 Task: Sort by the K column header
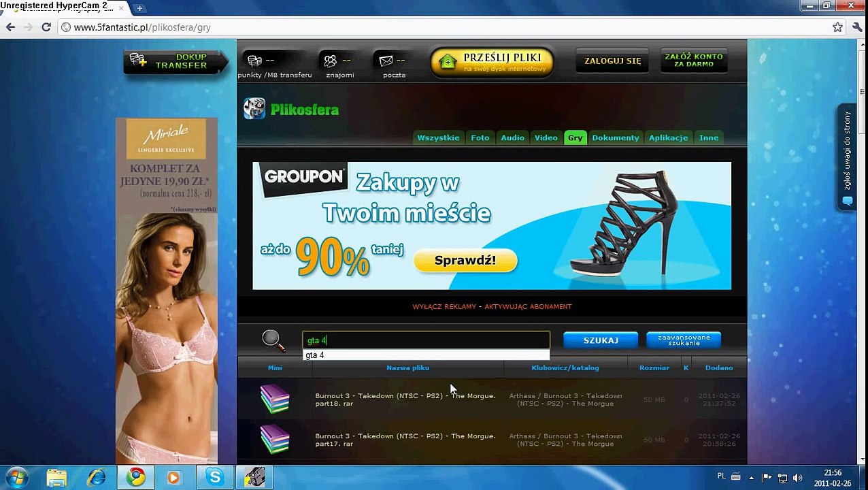coord(686,367)
